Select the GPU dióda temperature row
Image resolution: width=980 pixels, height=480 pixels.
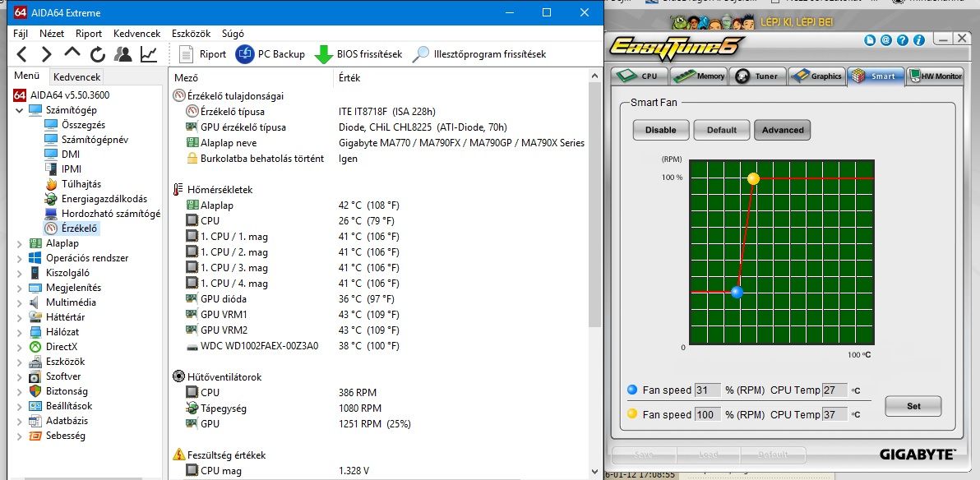point(379,298)
